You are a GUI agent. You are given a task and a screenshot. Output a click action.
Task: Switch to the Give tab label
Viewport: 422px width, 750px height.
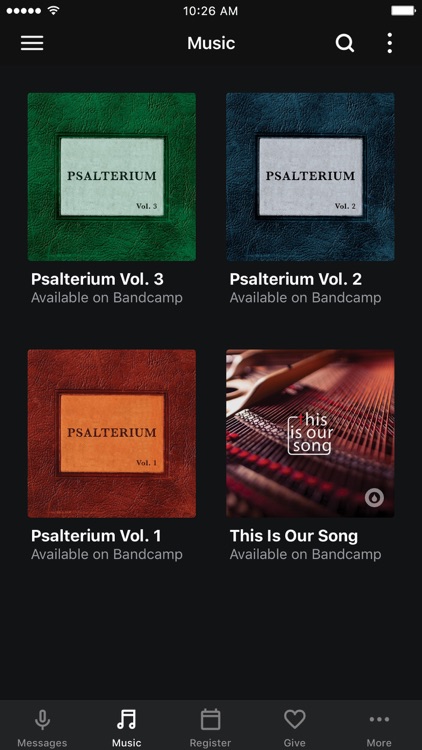coord(295,743)
